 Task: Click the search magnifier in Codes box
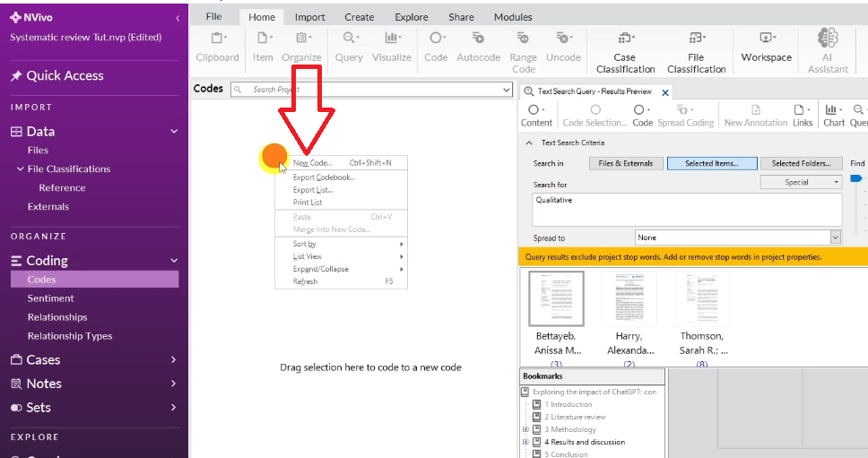coord(238,90)
